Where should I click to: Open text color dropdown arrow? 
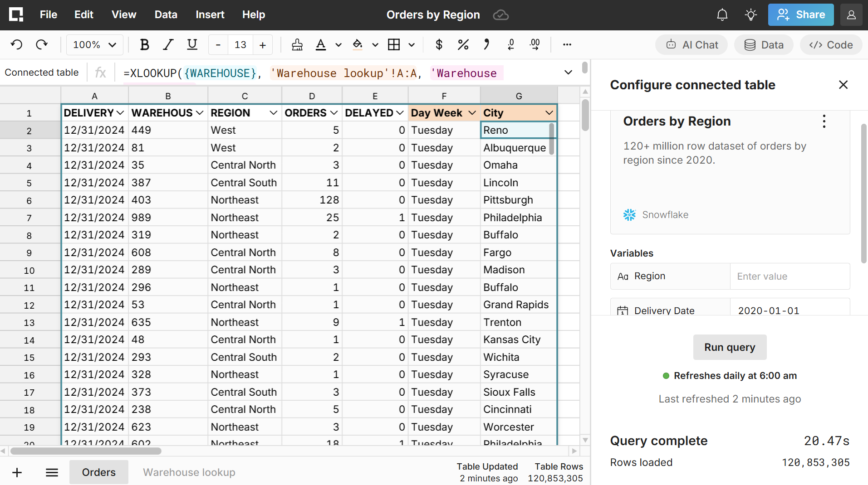pos(338,44)
